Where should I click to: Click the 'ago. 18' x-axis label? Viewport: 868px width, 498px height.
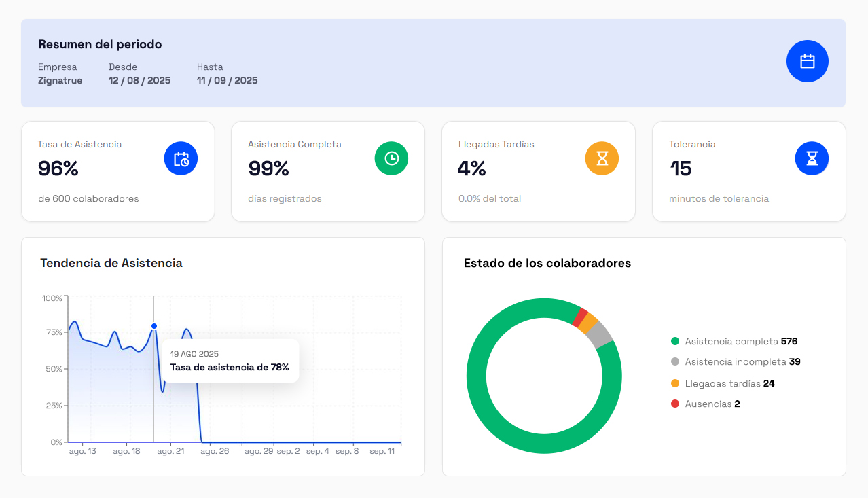tap(126, 451)
